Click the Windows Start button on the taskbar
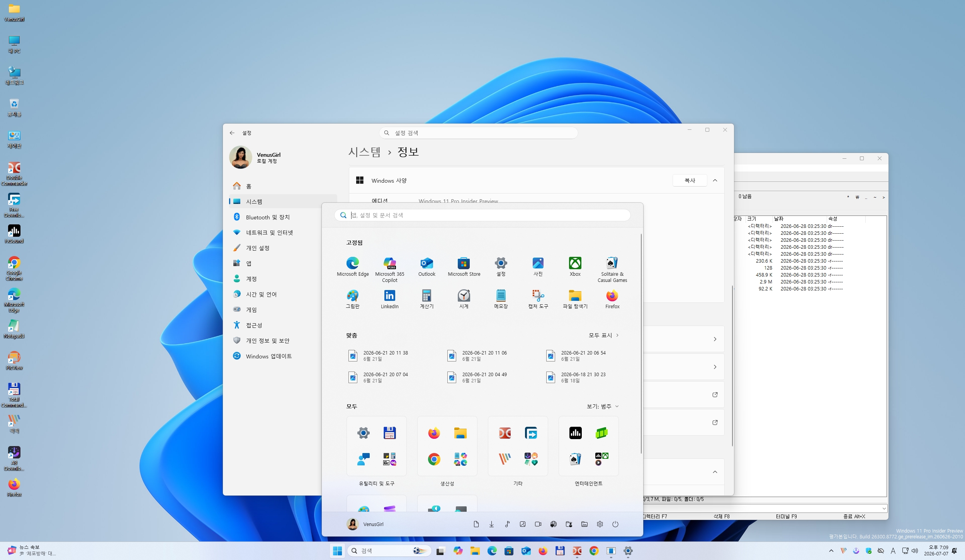This screenshot has height=560, width=965. point(337,551)
